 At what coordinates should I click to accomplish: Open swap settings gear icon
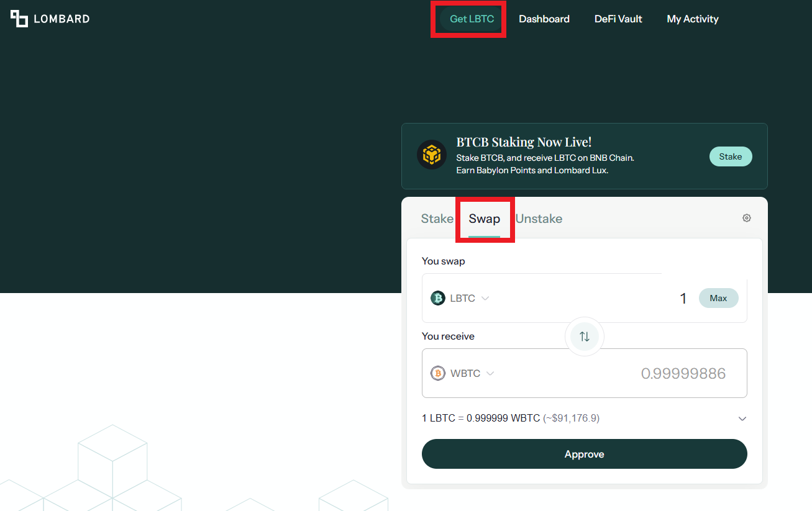(747, 218)
